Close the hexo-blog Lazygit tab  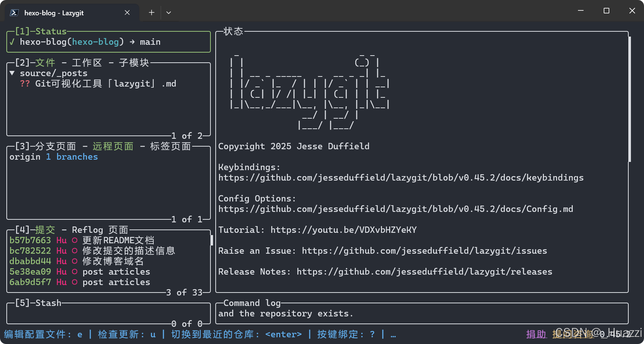click(x=127, y=13)
